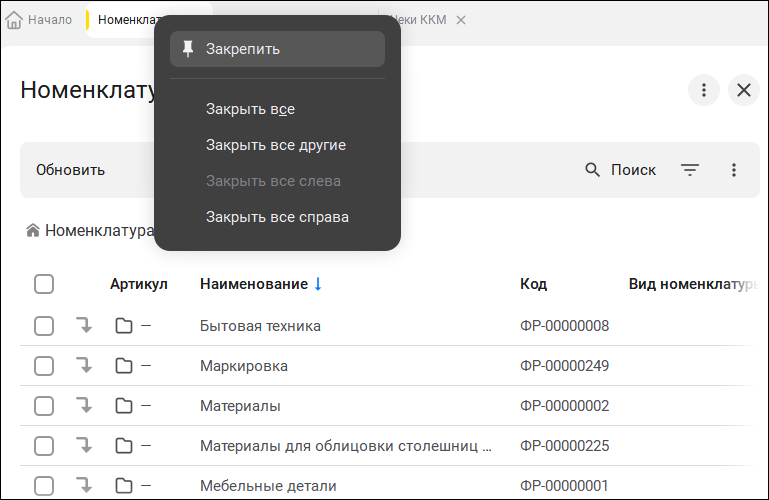Expand the Бытовая техника group arrow
The image size is (769, 500).
click(85, 326)
